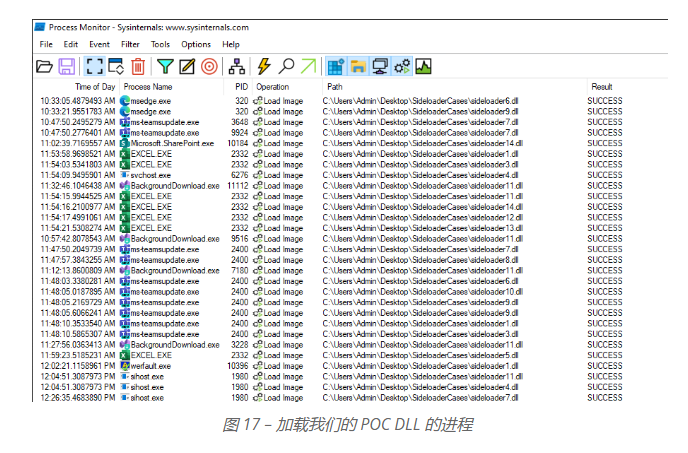Click the path ending sideloader12.dll

click(x=423, y=217)
